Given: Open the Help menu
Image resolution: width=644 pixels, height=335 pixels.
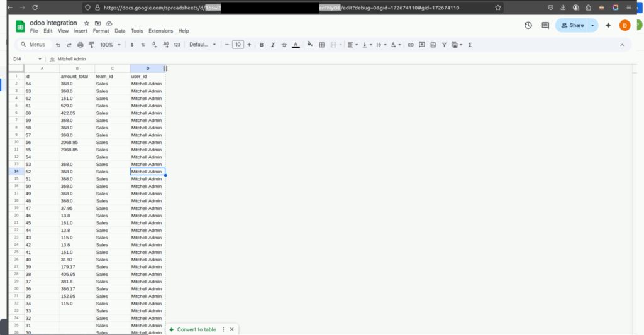Looking at the screenshot, I should (x=184, y=31).
